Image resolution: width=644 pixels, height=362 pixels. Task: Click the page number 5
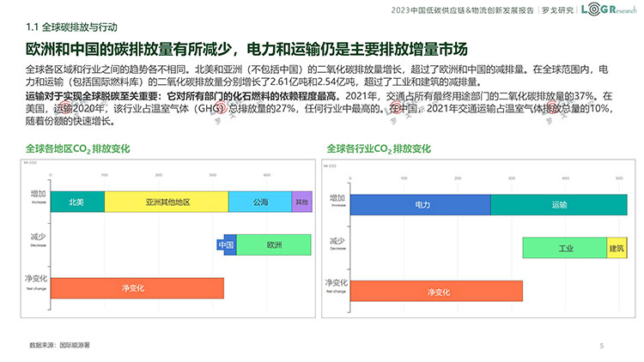click(x=601, y=346)
